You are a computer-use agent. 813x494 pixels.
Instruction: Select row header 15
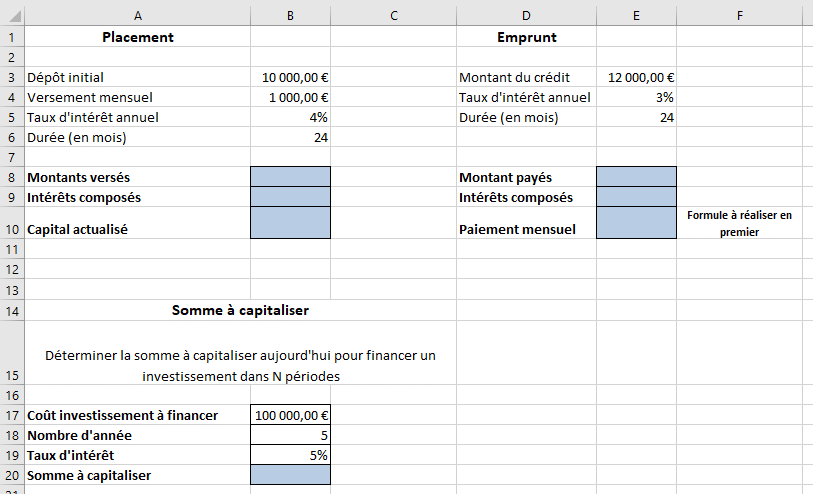click(12, 376)
